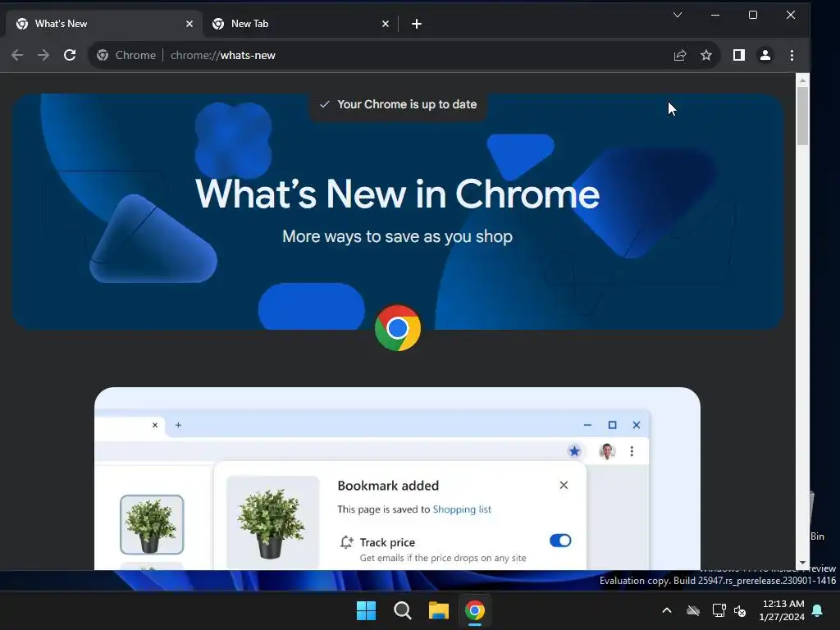840x630 pixels.
Task: Click the Chrome logo on the page
Action: click(x=398, y=328)
